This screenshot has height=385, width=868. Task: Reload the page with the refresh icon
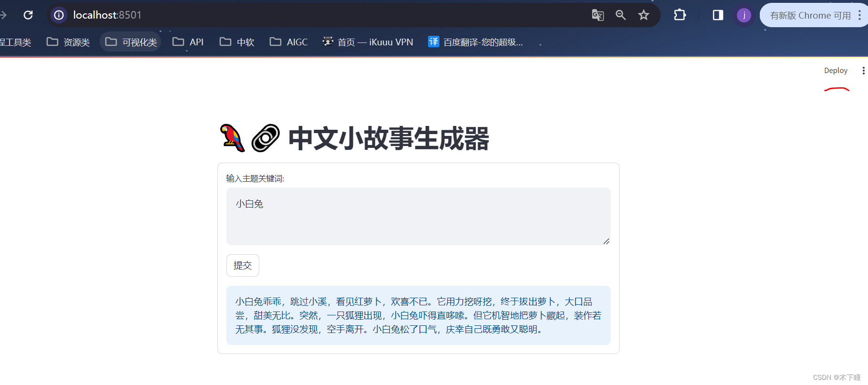28,15
